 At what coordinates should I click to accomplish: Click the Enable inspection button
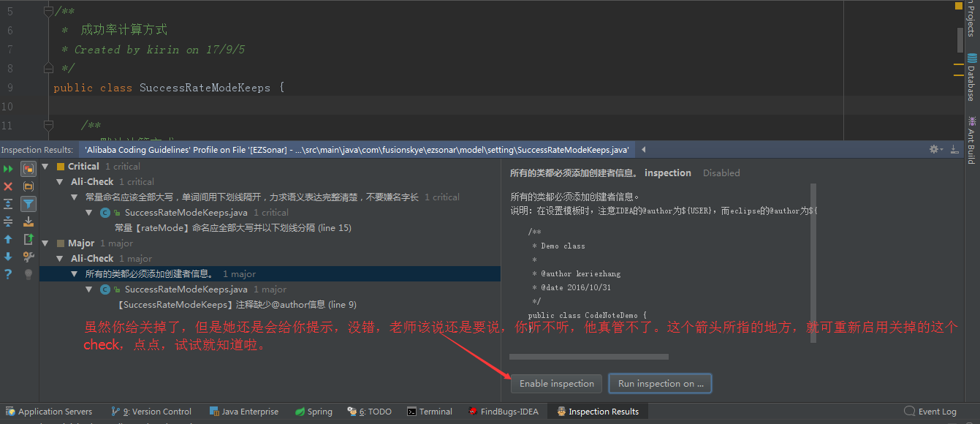pyautogui.click(x=557, y=384)
